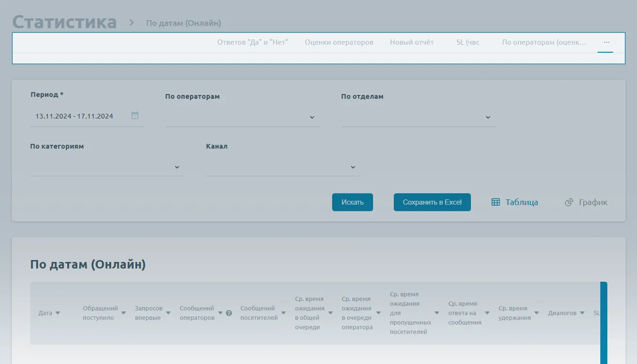Viewport: 637px width, 364px height.
Task: Select the Новый отчёт tab
Action: click(412, 42)
